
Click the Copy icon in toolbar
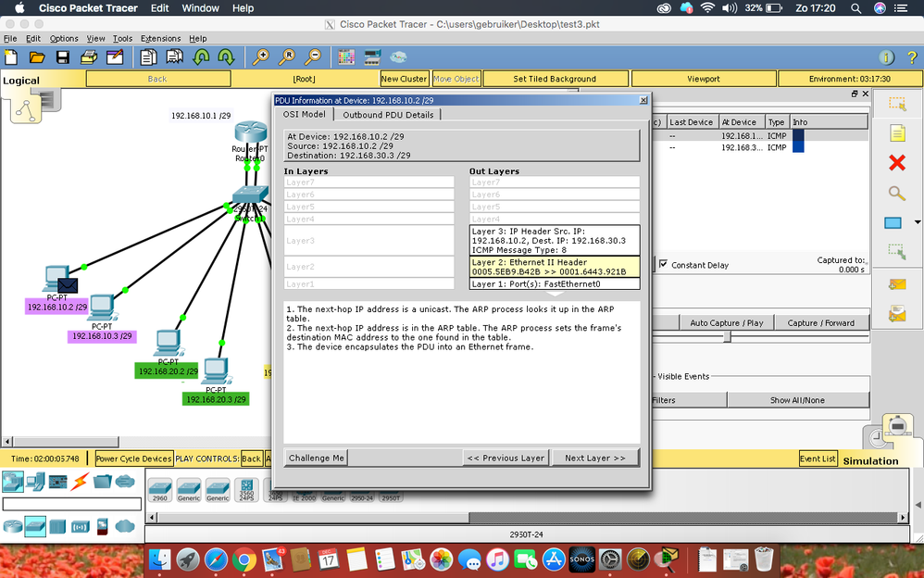148,57
